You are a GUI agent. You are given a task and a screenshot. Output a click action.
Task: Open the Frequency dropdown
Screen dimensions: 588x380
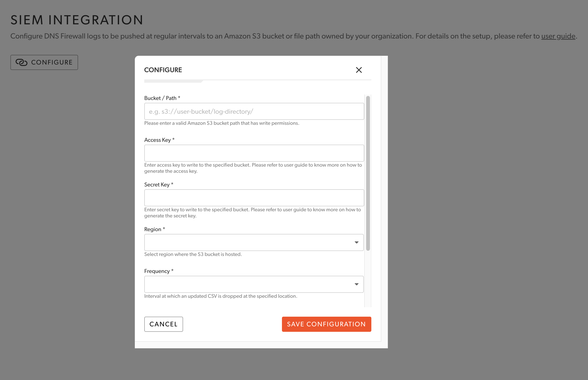coord(254,284)
